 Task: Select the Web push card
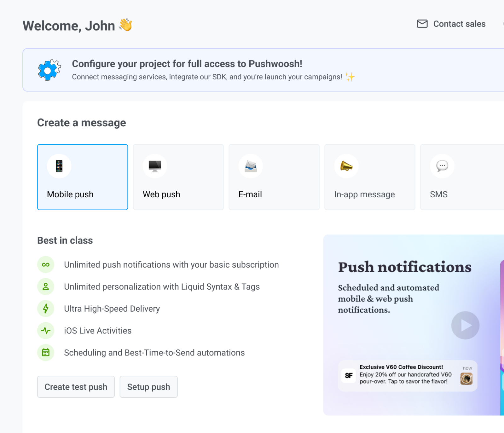click(178, 177)
